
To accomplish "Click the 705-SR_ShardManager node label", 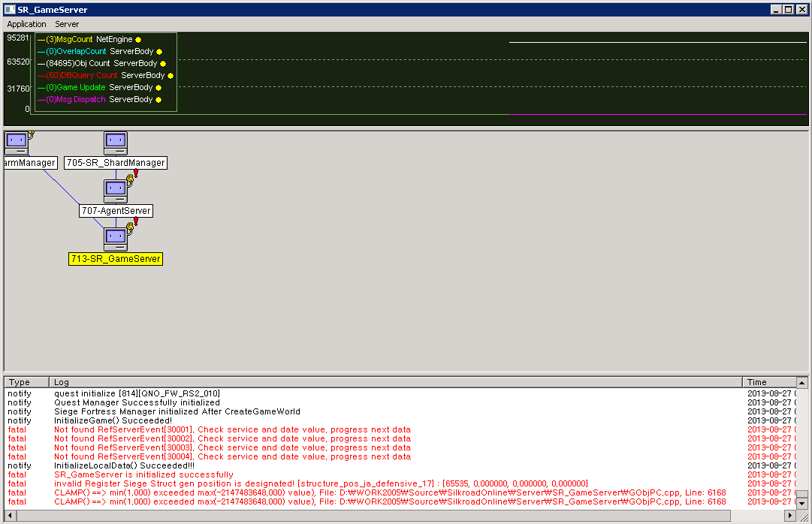I will click(116, 163).
